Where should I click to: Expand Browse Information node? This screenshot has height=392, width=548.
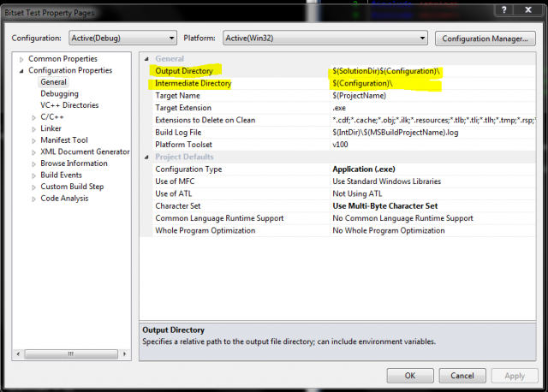point(33,163)
